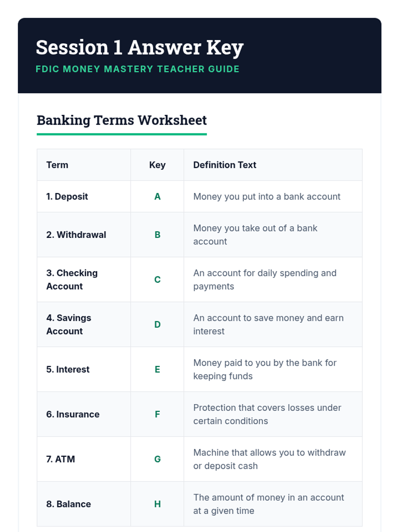This screenshot has width=399, height=532.
Task: Click the FDIC Money Mastery Teacher Guide subtitle
Action: click(x=137, y=69)
